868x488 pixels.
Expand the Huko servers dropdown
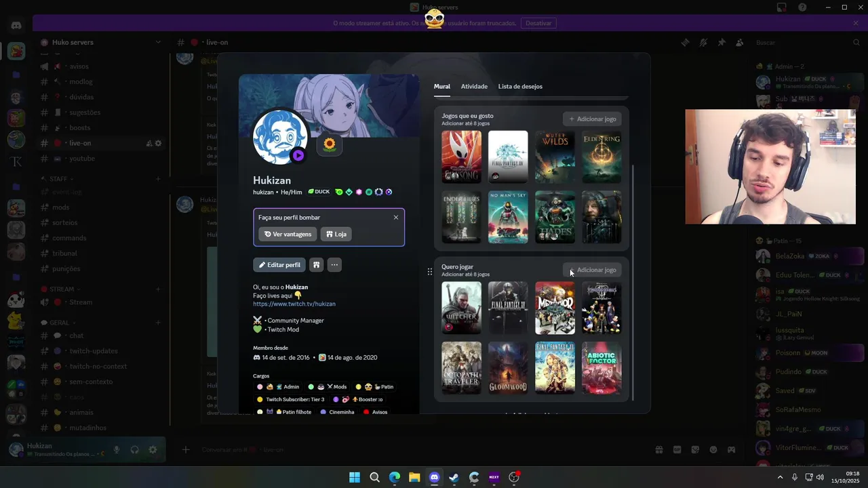[x=158, y=42]
